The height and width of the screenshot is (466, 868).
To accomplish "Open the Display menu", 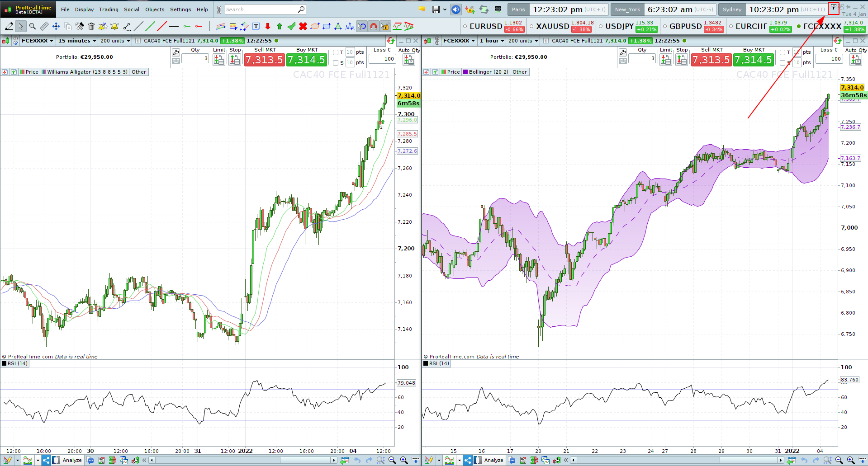I will 84,9.
